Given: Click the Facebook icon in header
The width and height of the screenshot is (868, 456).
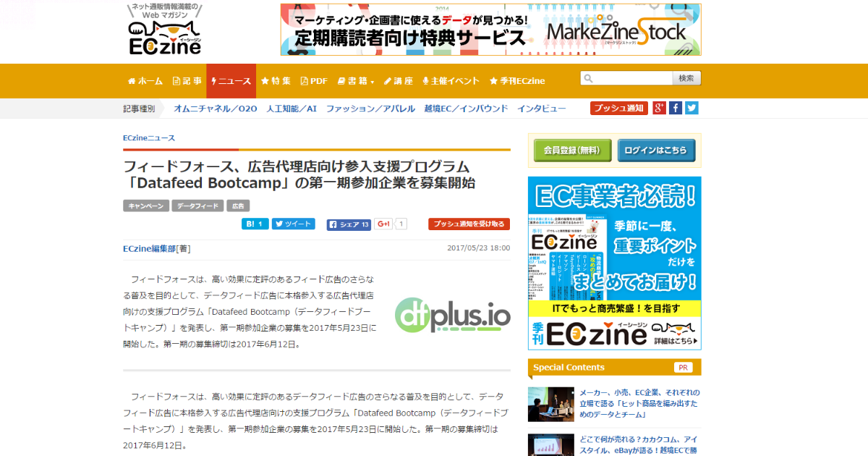Looking at the screenshot, I should (x=676, y=108).
